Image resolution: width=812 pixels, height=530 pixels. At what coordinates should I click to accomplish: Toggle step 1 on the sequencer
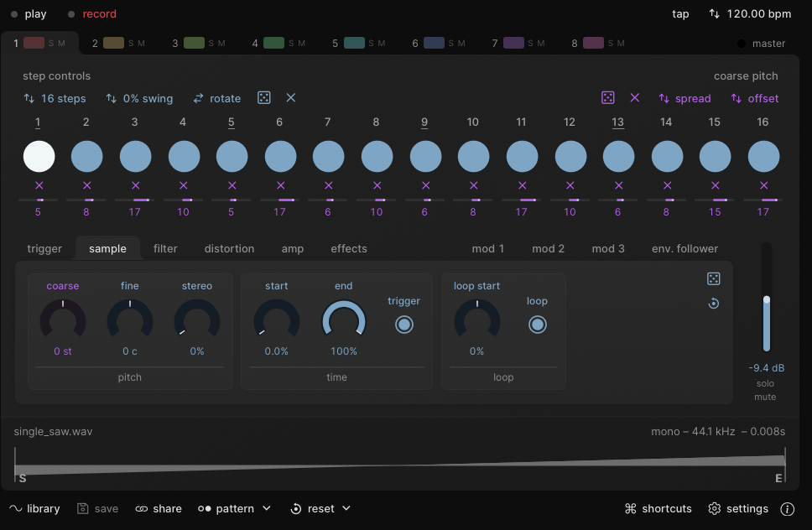(39, 156)
